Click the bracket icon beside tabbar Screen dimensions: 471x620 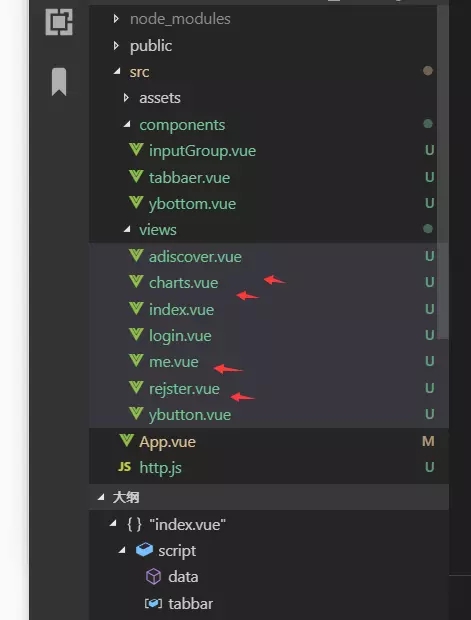[153, 603]
